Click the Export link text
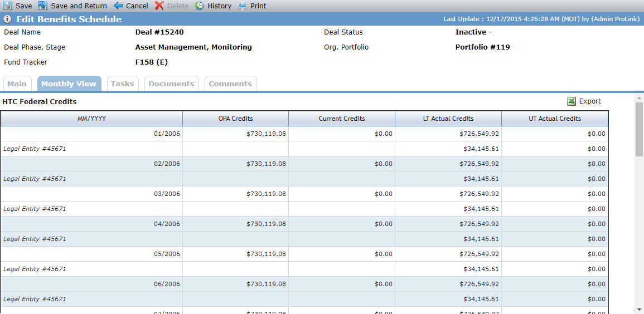644x314 pixels. point(590,101)
